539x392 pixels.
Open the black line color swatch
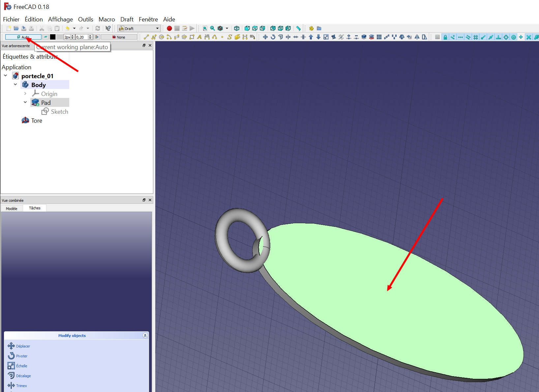pyautogui.click(x=53, y=37)
